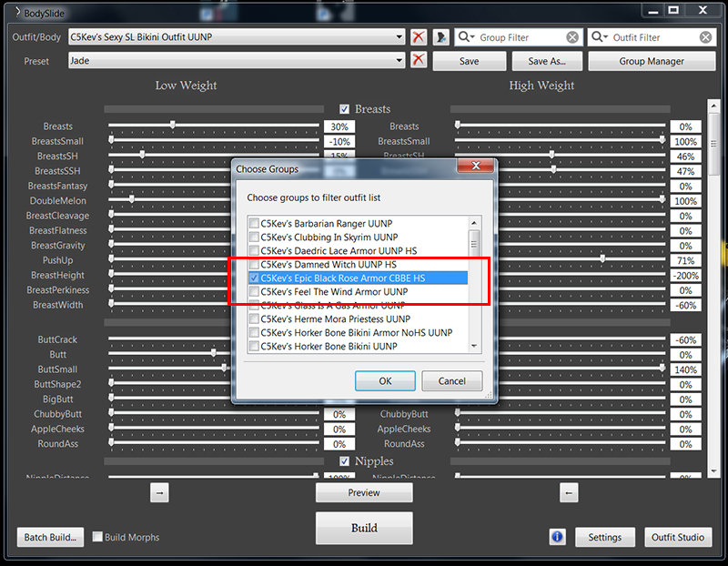Open the Settings dialog
Screen dimensions: 728x566
pyautogui.click(x=604, y=537)
